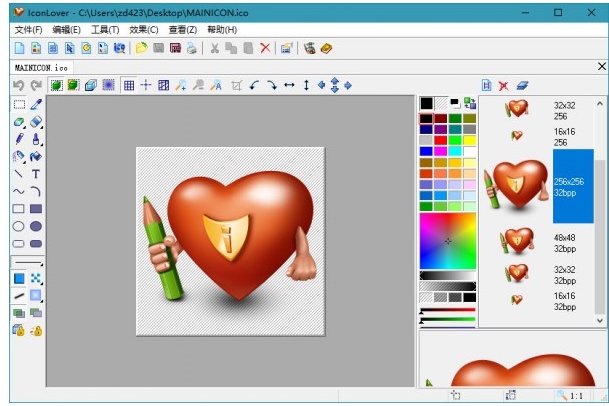Viewport: 609px width, 406px height.
Task: Create a new blank icon file
Action: (19, 48)
